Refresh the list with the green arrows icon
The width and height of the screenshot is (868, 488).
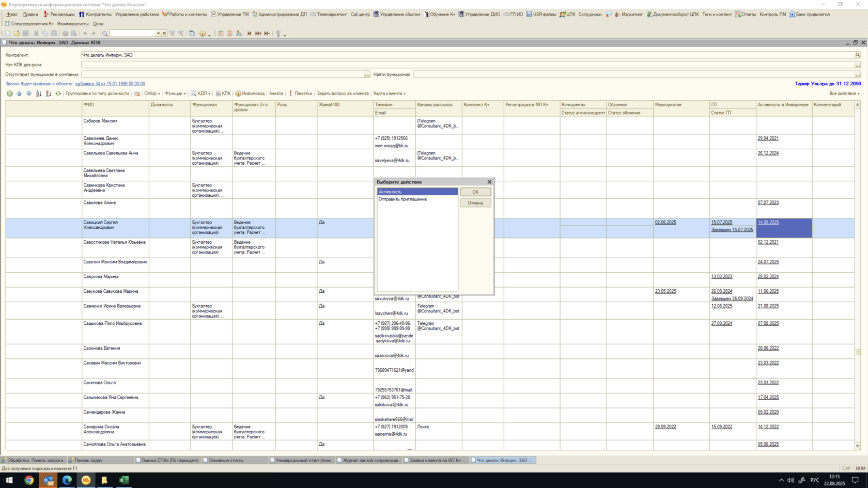58,93
